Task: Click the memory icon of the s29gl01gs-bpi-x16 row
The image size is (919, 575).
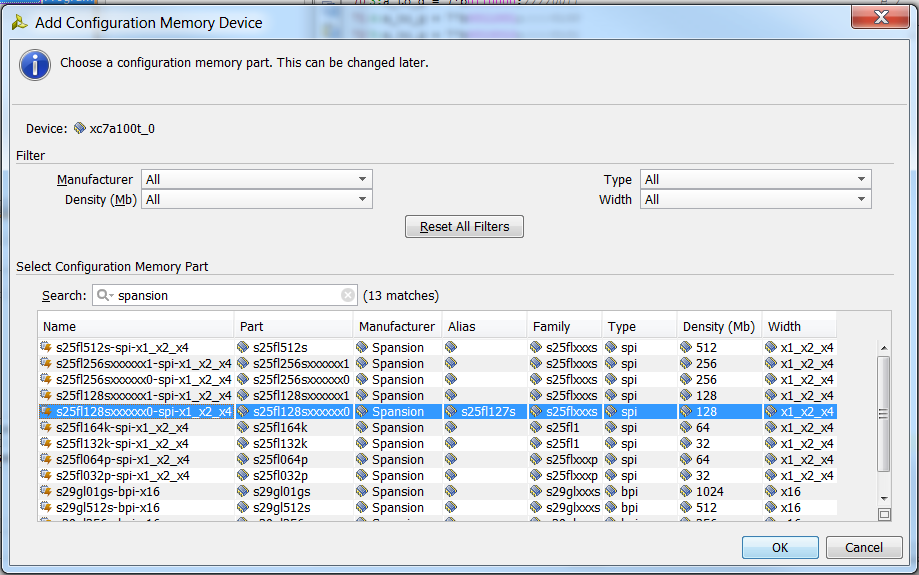Action: click(x=46, y=491)
